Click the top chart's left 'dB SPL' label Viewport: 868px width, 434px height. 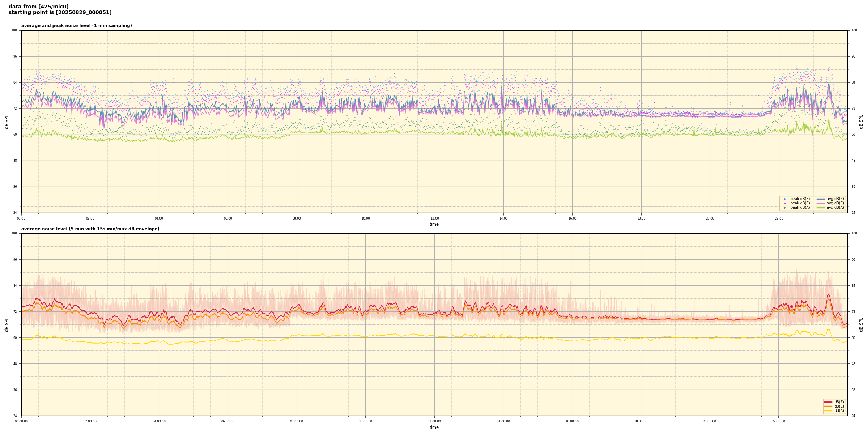click(7, 122)
